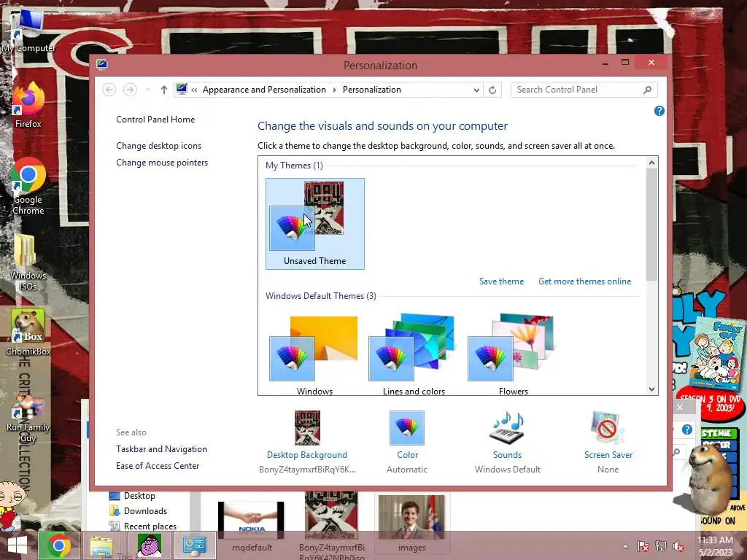
Task: Click theme list scroll-down arrow
Action: click(651, 389)
